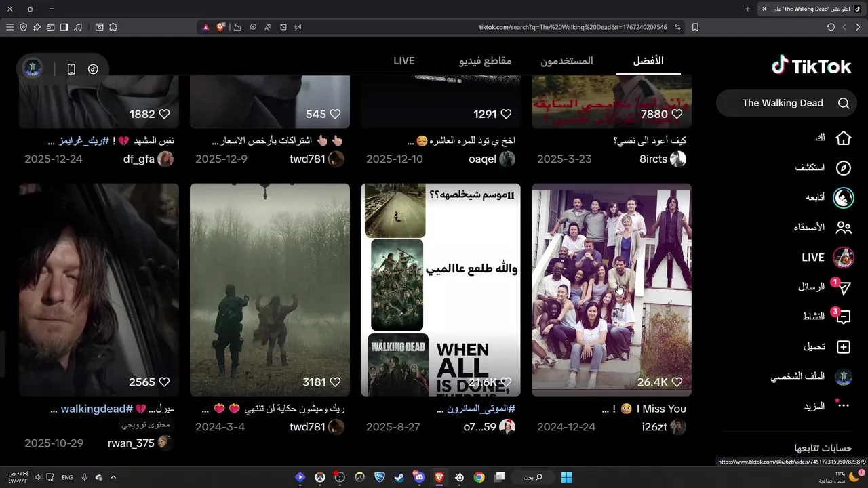Click the TikTok logo

click(811, 66)
